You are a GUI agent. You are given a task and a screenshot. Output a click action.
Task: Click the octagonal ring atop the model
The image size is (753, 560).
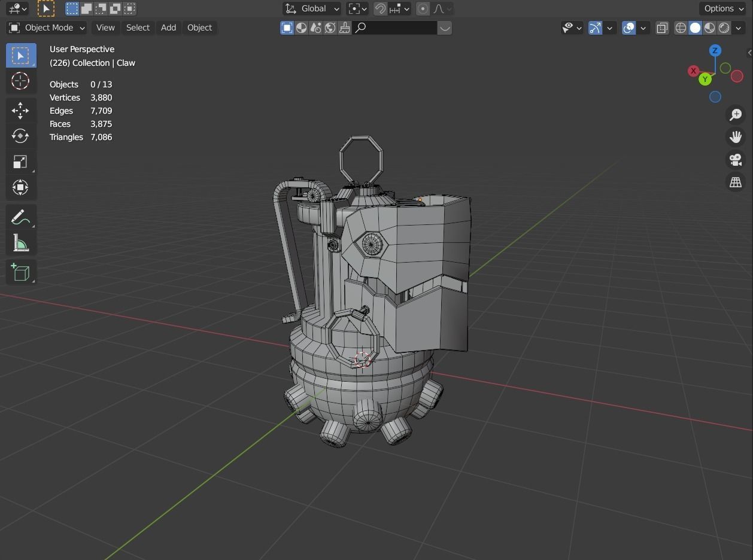point(361,161)
